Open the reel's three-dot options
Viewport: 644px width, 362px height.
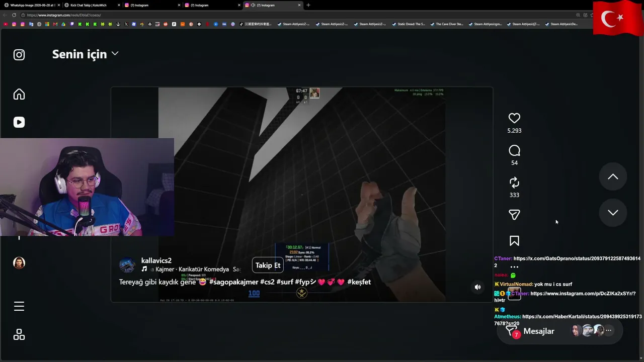[x=514, y=267]
